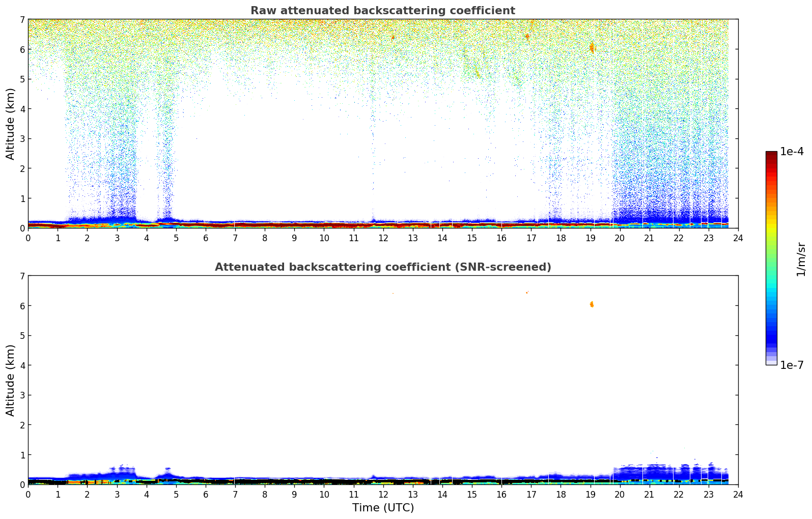Screen dimensions: 812x519
Task: Click altitude tick "5" on the raw plot
Action: point(22,79)
